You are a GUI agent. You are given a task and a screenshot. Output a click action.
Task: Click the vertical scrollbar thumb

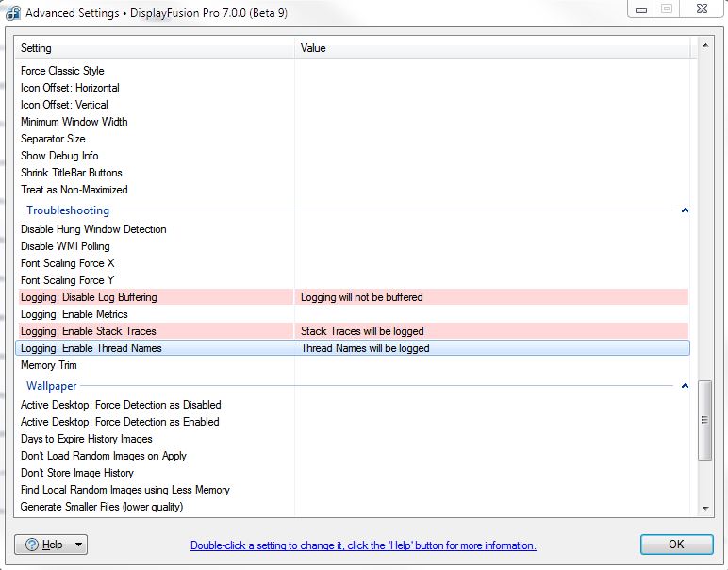(x=705, y=420)
